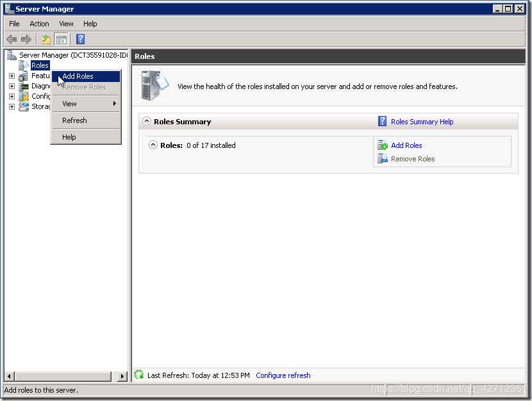Open the Roles Summary Help link

[422, 122]
